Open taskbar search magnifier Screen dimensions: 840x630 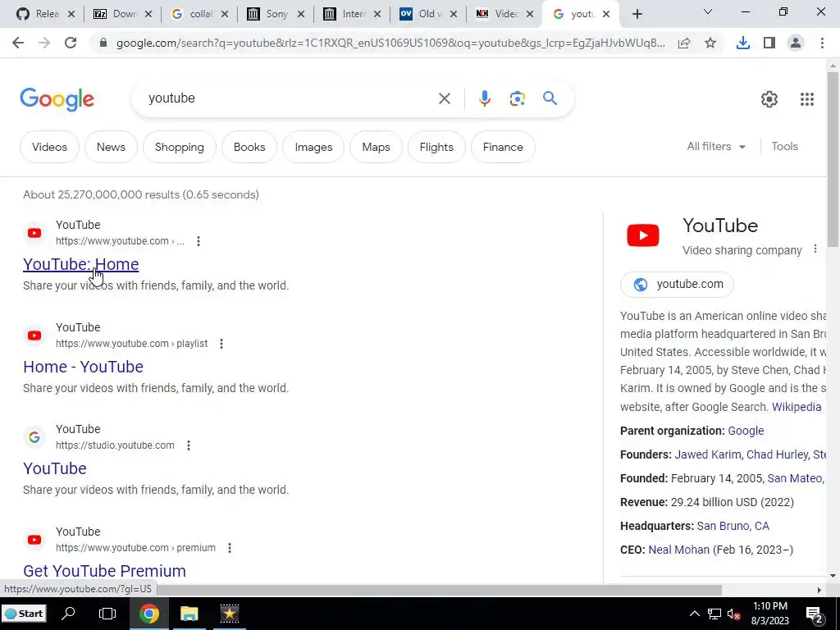point(68,614)
